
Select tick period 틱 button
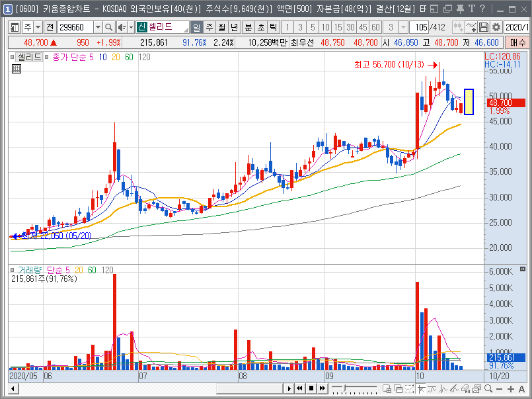click(x=273, y=27)
